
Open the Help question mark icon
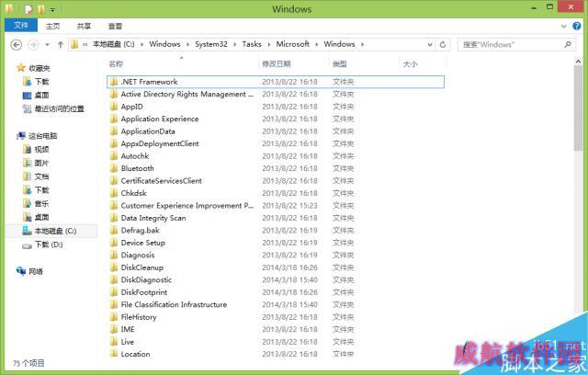coord(577,26)
